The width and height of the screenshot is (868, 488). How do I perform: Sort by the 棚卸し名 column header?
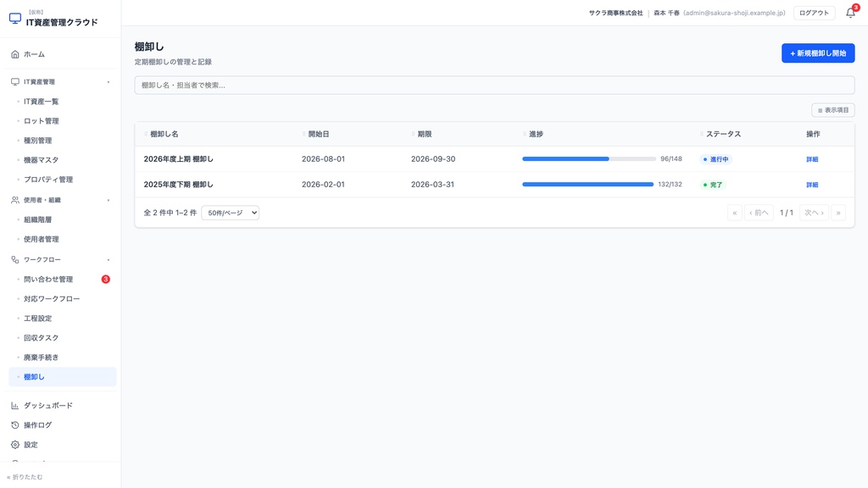coord(164,134)
